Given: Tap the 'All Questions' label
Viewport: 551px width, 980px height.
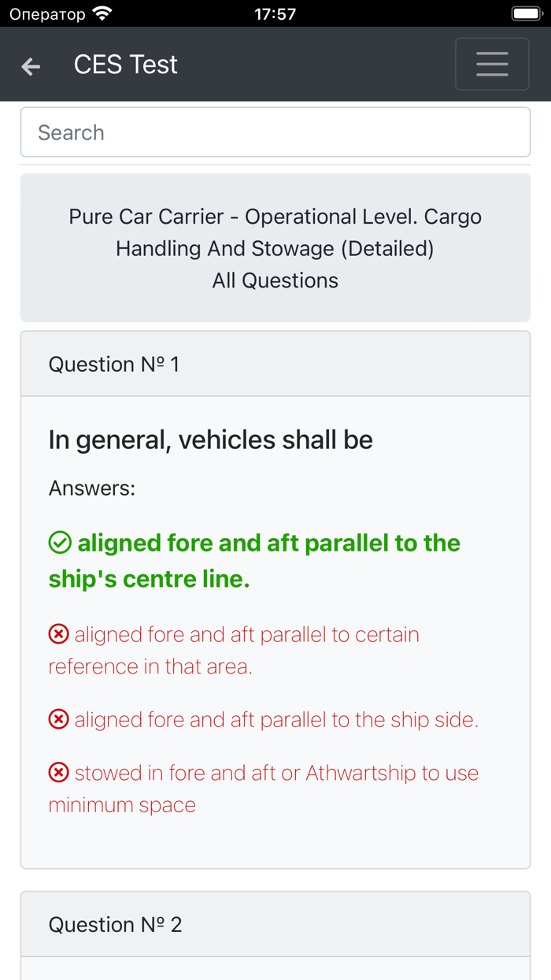Looking at the screenshot, I should (275, 280).
